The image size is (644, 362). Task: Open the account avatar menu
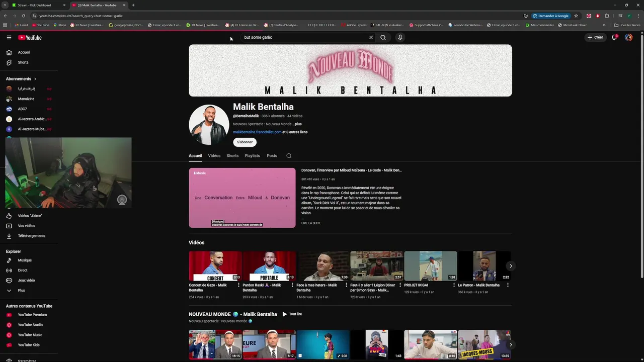(x=628, y=37)
